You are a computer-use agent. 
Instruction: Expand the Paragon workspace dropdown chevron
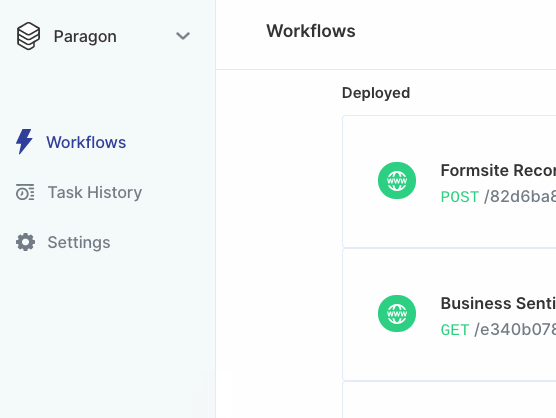coord(183,36)
